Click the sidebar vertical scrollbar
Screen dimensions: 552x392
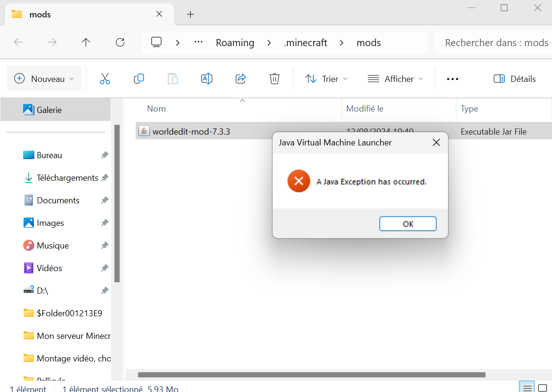117,203
